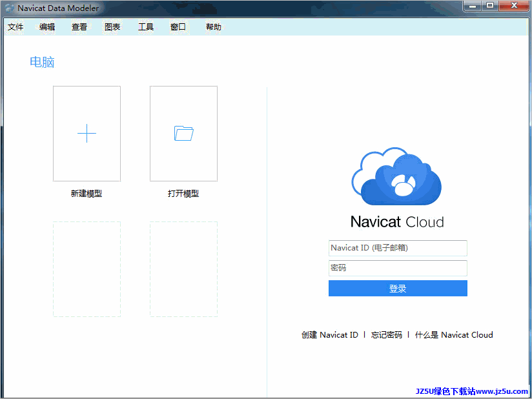Image resolution: width=532 pixels, height=399 pixels.
Task: Click the 新建模型 label
Action: point(87,194)
